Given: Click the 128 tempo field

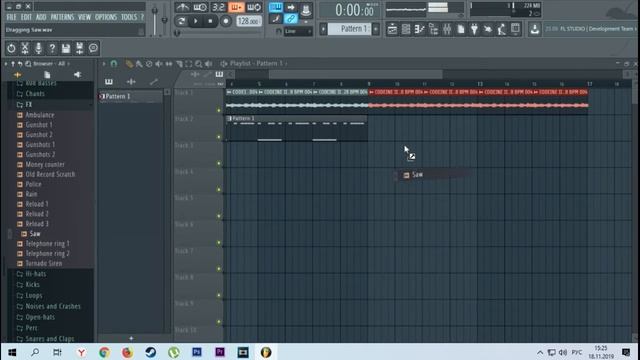Looking at the screenshot, I should point(249,21).
